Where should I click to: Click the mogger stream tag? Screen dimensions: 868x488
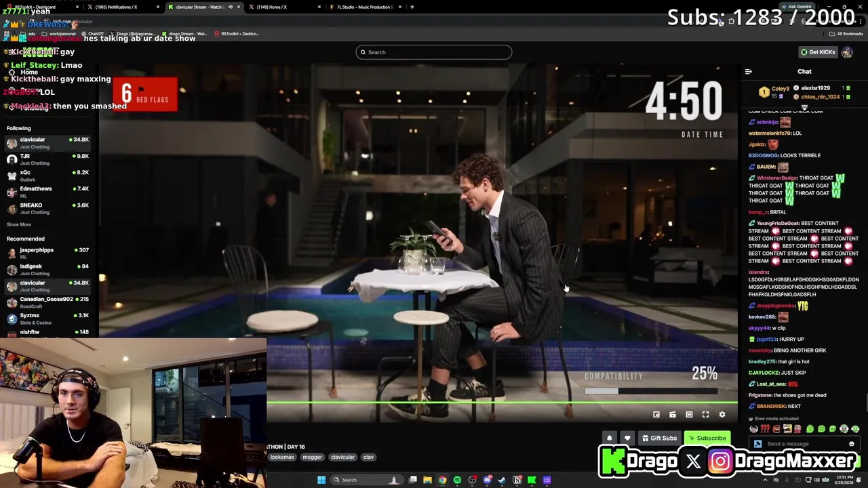(x=312, y=457)
